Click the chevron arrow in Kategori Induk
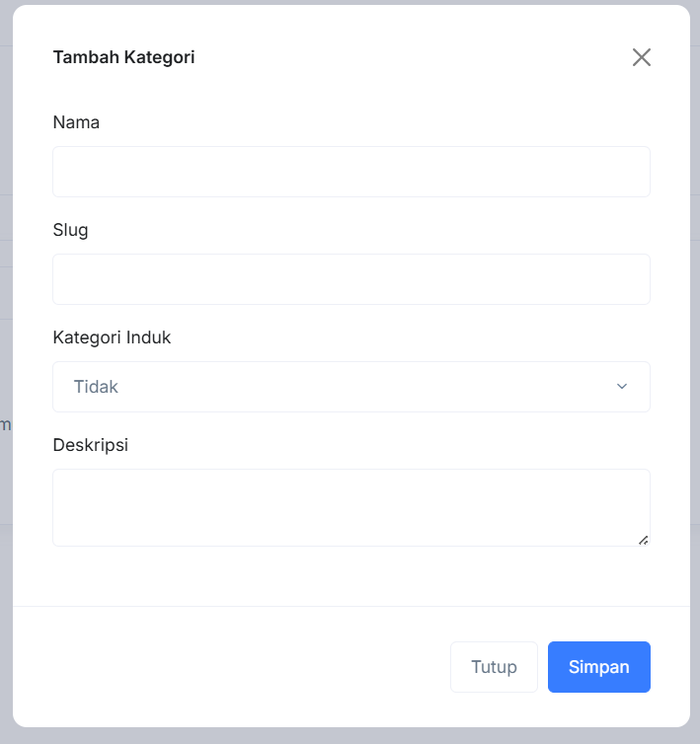This screenshot has width=700, height=744. (x=622, y=387)
